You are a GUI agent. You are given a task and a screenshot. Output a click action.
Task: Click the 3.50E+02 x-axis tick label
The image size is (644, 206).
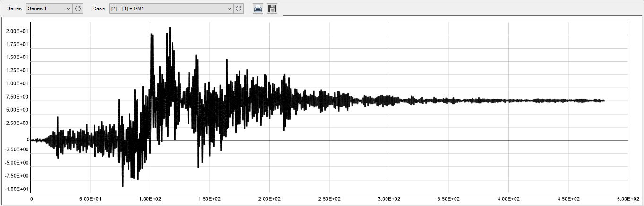pyautogui.click(x=448, y=199)
